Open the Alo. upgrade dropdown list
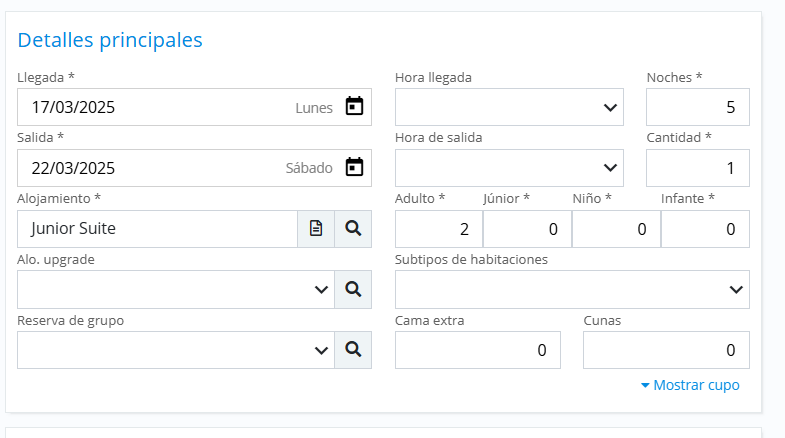 [x=176, y=290]
